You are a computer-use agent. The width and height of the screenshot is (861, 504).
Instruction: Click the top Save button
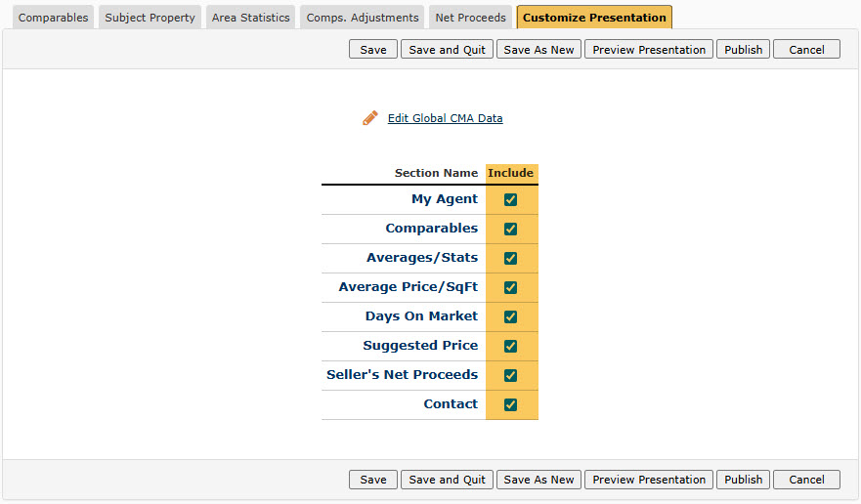pyautogui.click(x=373, y=50)
